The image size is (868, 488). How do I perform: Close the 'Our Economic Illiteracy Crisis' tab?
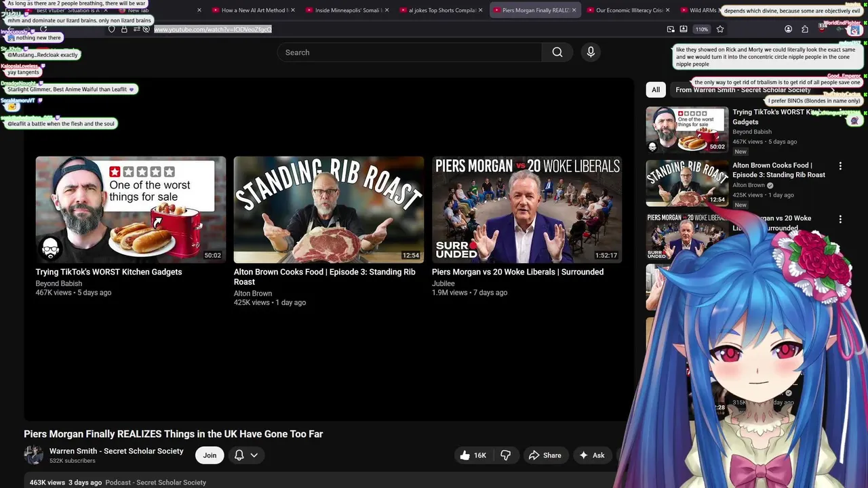click(668, 10)
